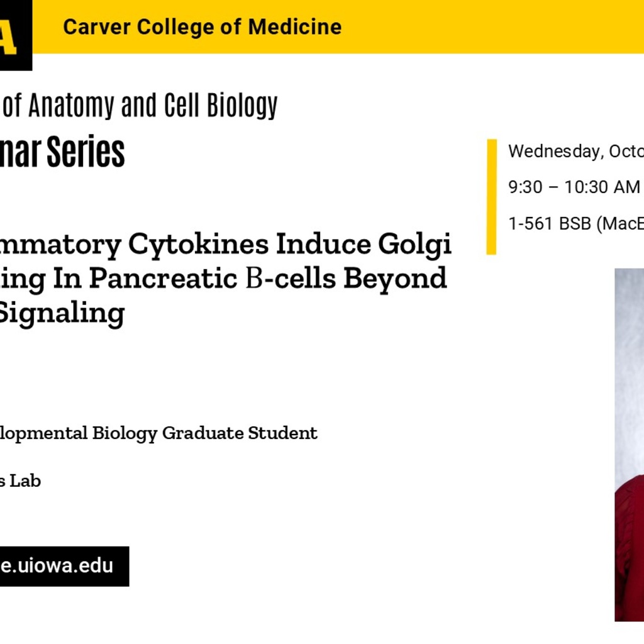The width and height of the screenshot is (644, 644).
Task: Select the 9:30 – 10:30 AM time text
Action: coord(574,187)
